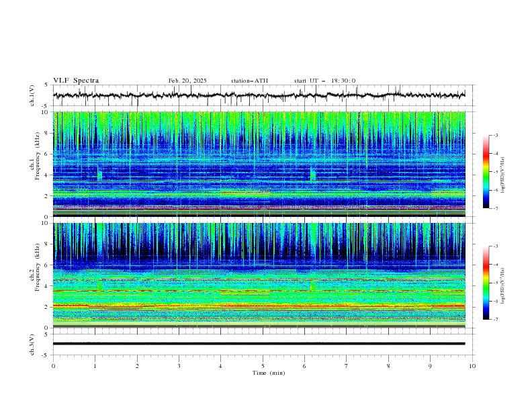This screenshot has width=532, height=411.
Task: Click the ch.1 "Frequency (kHz)" axis label
Action: tap(38, 156)
